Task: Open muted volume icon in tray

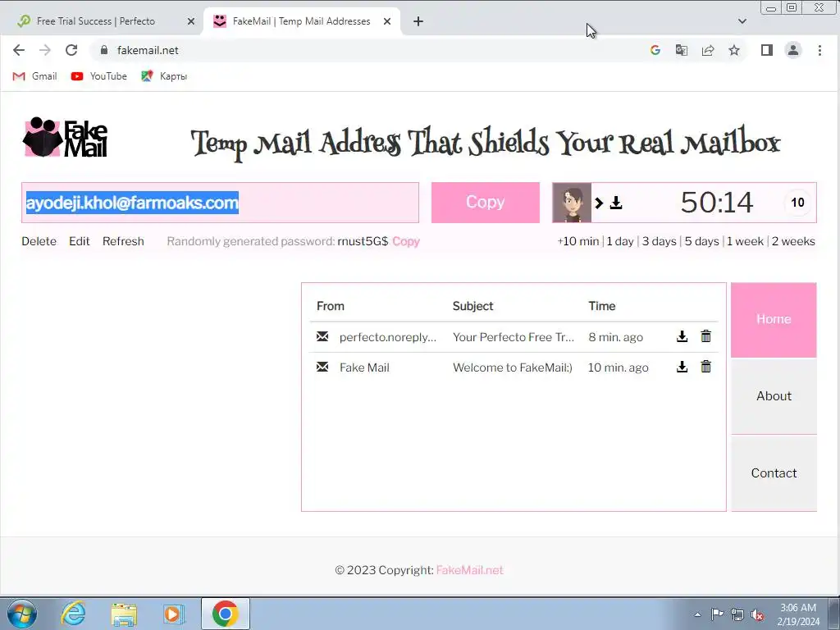Action: [x=757, y=614]
